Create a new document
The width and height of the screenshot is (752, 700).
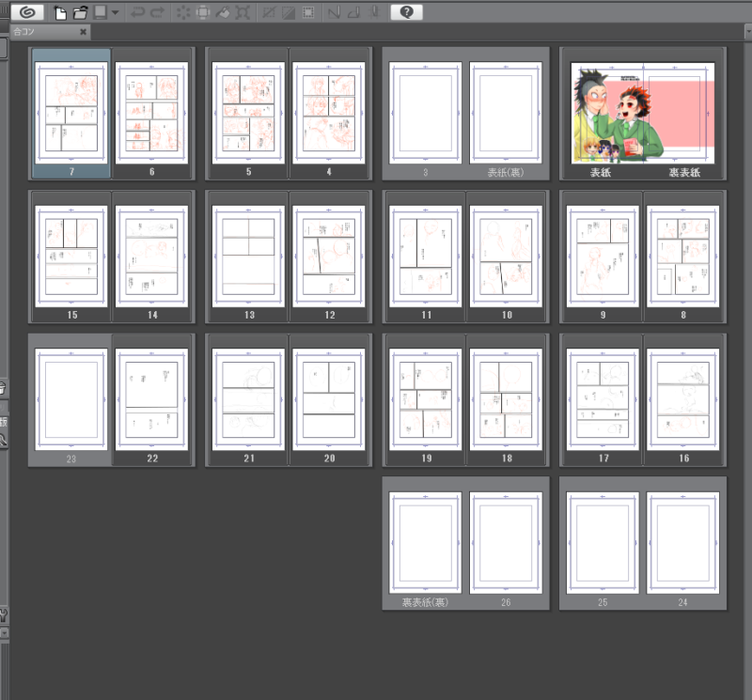point(60,12)
